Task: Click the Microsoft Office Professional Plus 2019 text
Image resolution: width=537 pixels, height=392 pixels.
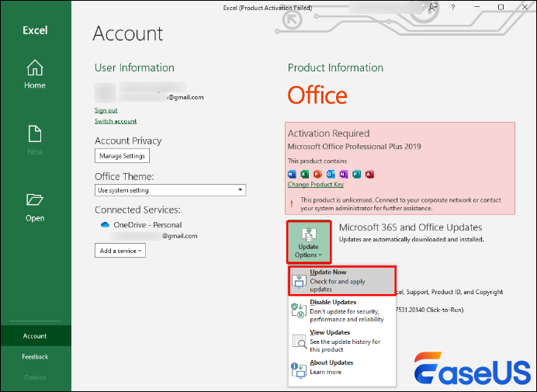Action: coord(354,147)
